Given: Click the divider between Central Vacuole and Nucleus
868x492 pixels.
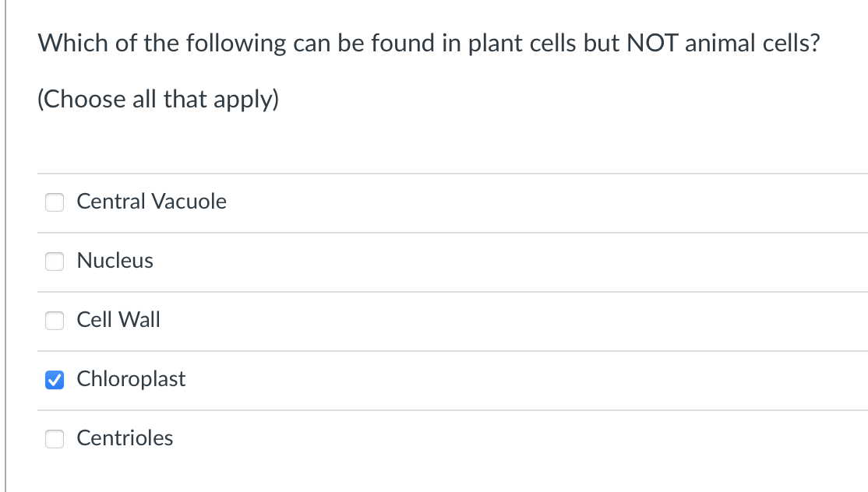Looking at the screenshot, I should tap(452, 232).
